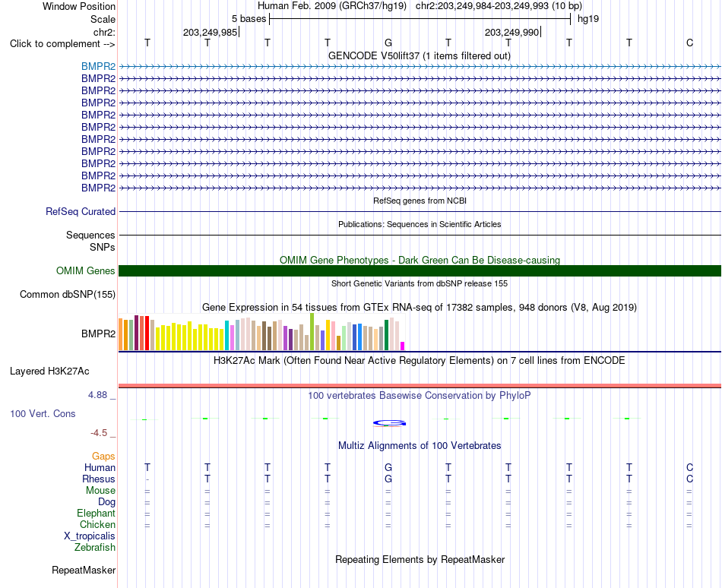Click the H3K27Ac Mark track title
722x588 pixels.
[420, 360]
